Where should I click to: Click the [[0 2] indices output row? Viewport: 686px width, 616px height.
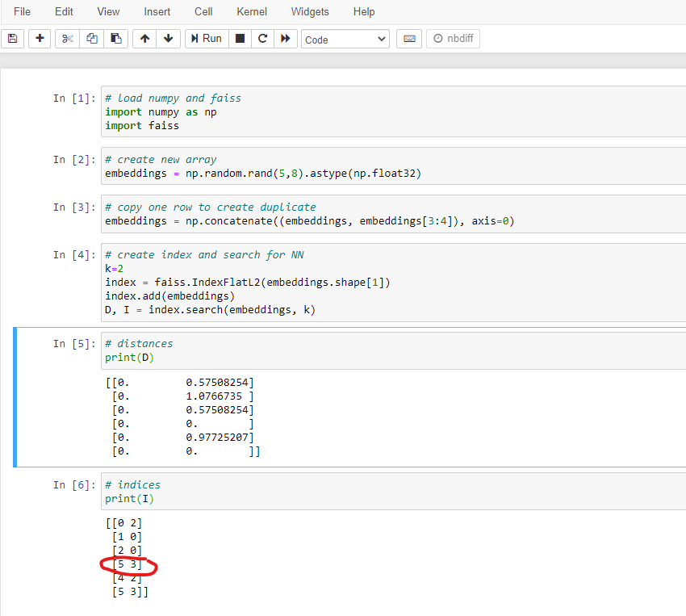point(123,523)
